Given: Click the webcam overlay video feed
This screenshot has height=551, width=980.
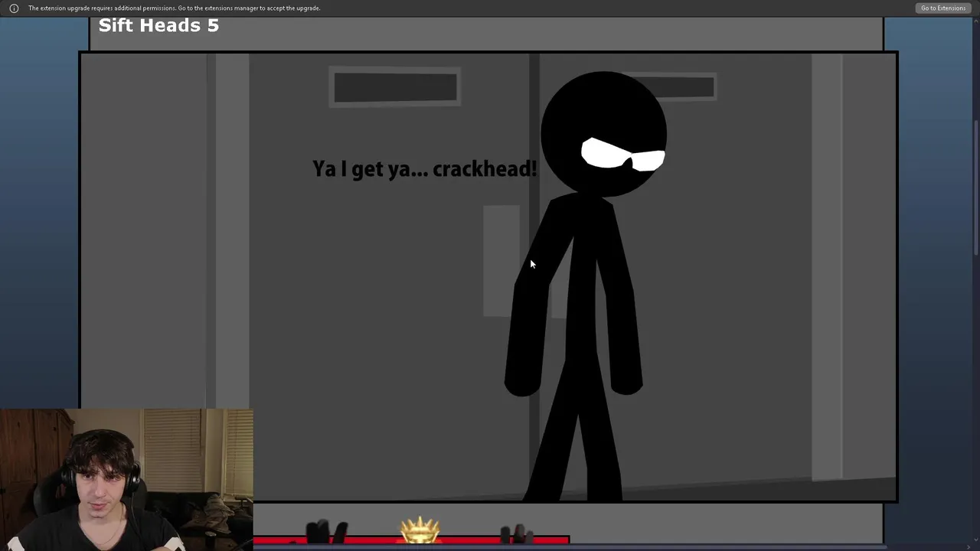Looking at the screenshot, I should point(126,480).
